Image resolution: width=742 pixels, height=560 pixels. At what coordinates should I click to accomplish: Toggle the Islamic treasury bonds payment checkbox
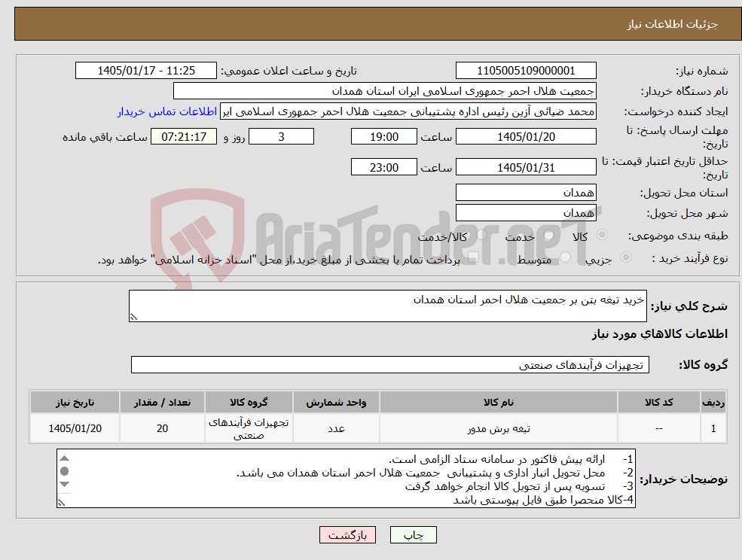(x=472, y=257)
